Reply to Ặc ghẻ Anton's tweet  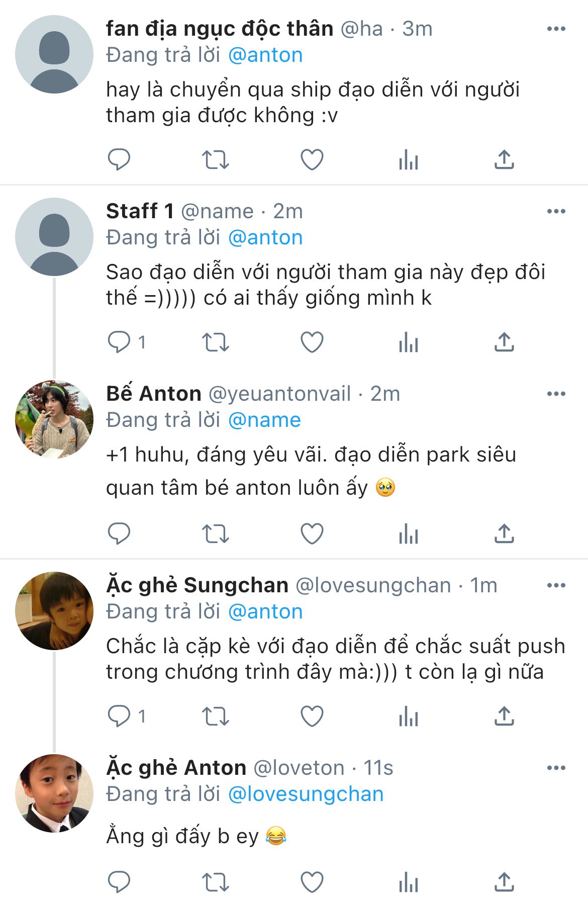click(x=119, y=882)
